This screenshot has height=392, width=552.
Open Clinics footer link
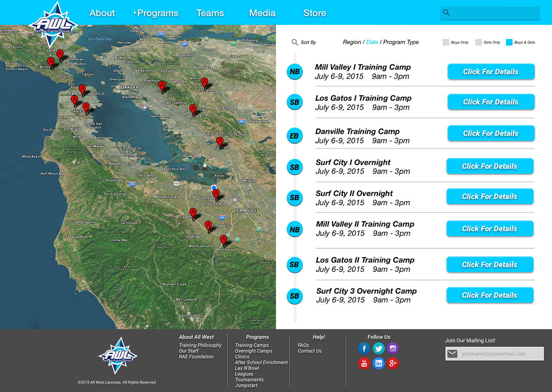pos(242,357)
